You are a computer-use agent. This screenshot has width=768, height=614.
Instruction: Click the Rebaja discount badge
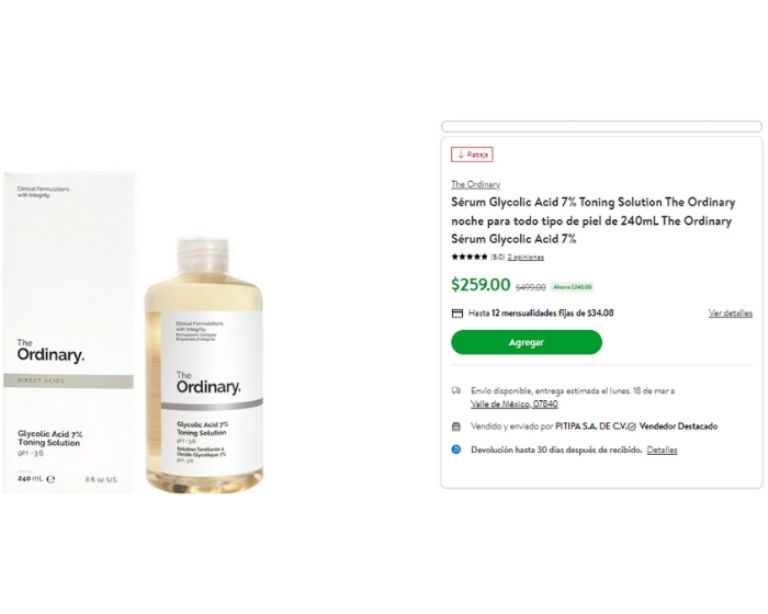pyautogui.click(x=472, y=155)
